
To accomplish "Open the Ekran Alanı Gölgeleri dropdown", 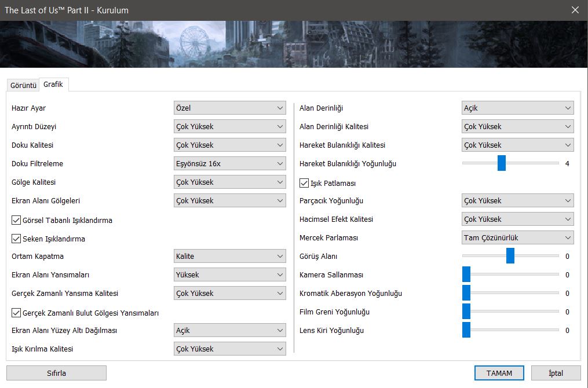I will [x=230, y=200].
